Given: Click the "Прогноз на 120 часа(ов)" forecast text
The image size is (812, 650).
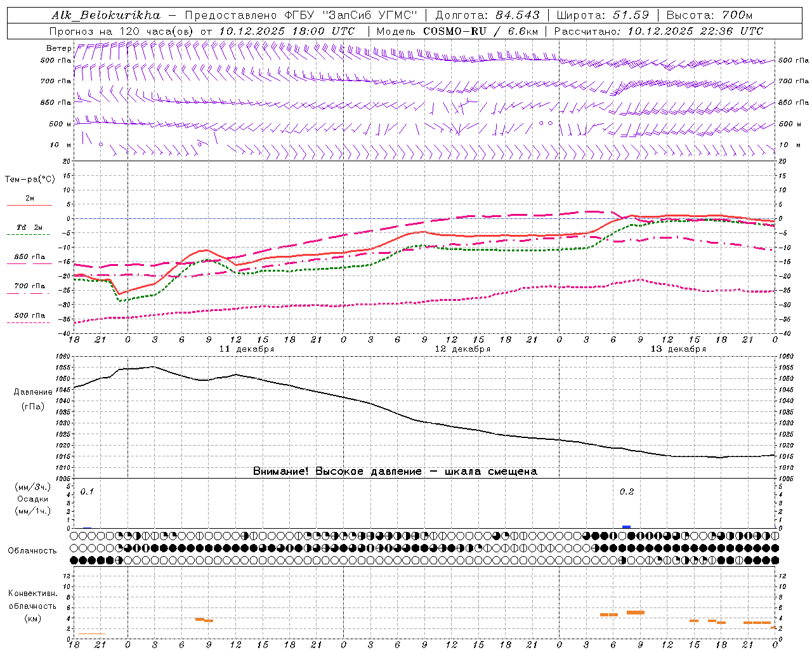Looking at the screenshot, I should pyautogui.click(x=122, y=31).
